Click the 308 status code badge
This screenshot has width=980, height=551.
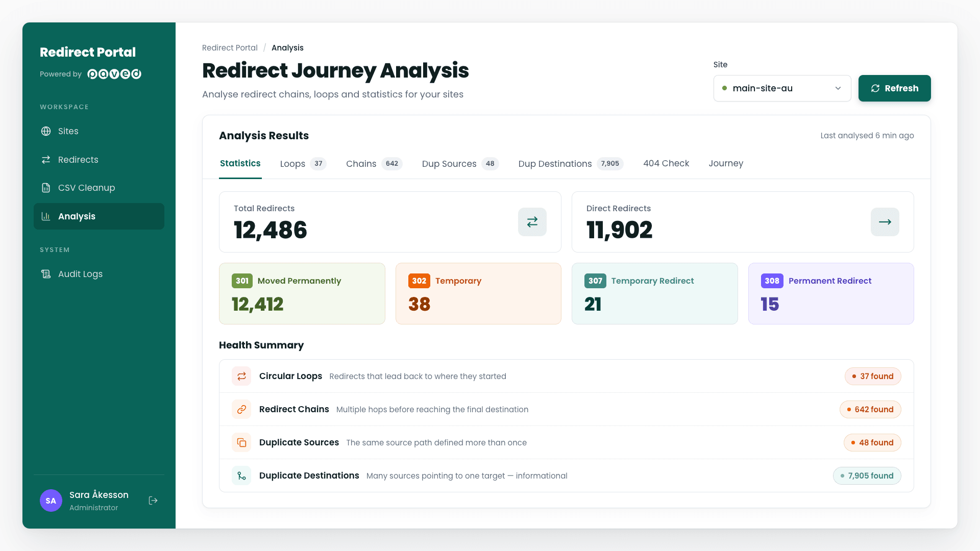pyautogui.click(x=772, y=281)
